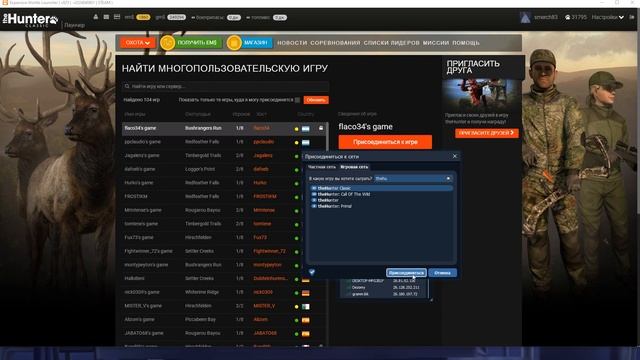Image resolution: width=640 pixels, height=360 pixels.
Task: Open the Соревнования menu item
Action: 335,42
